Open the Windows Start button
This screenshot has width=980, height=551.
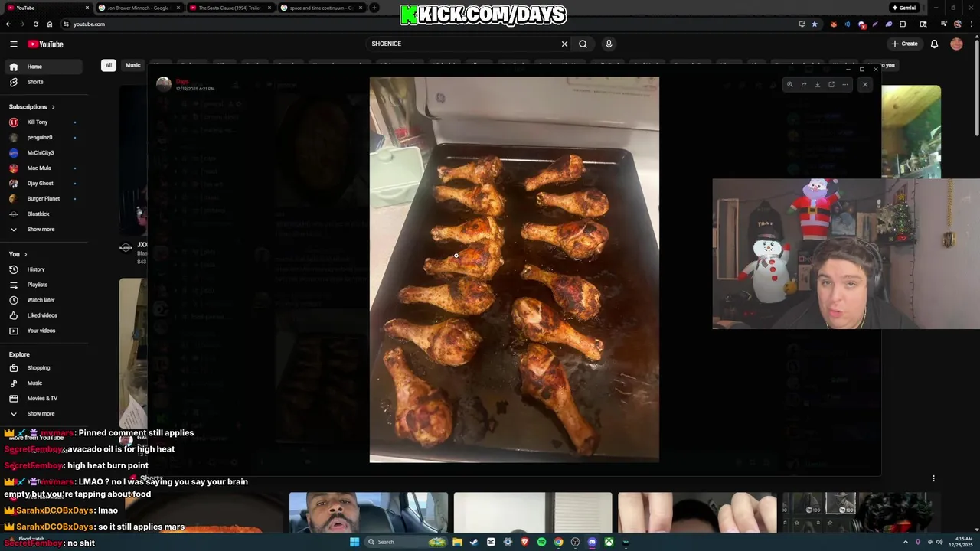[354, 542]
